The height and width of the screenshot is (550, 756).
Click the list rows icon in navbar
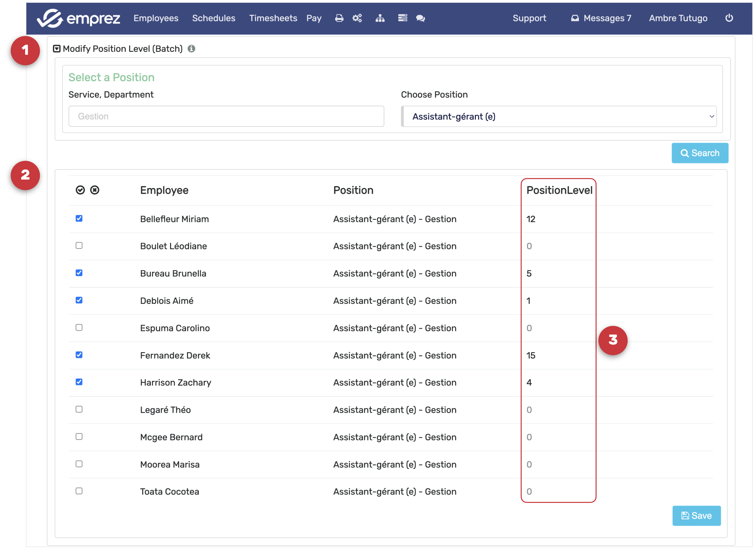402,18
